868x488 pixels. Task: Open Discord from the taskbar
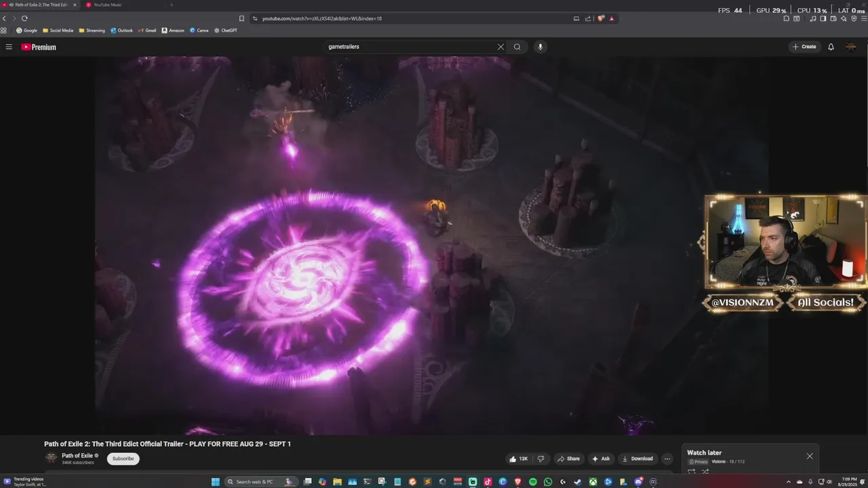tap(639, 482)
